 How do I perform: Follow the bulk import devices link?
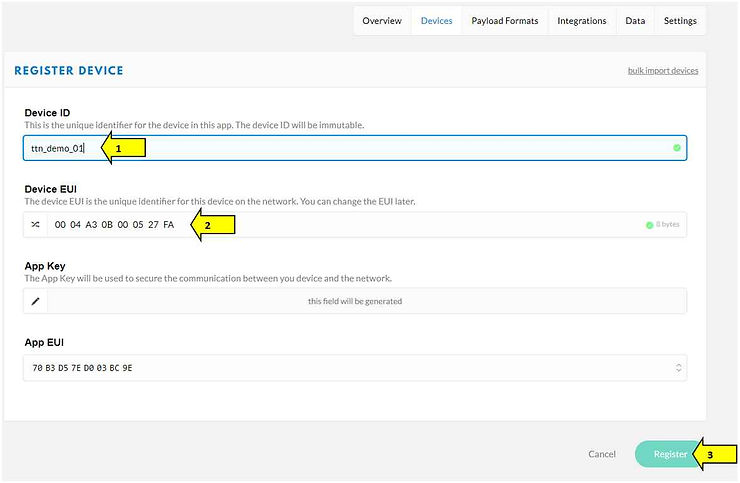(662, 71)
